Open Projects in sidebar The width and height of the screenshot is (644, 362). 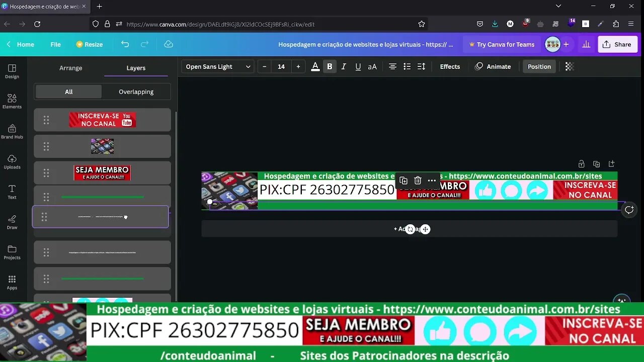tap(12, 252)
